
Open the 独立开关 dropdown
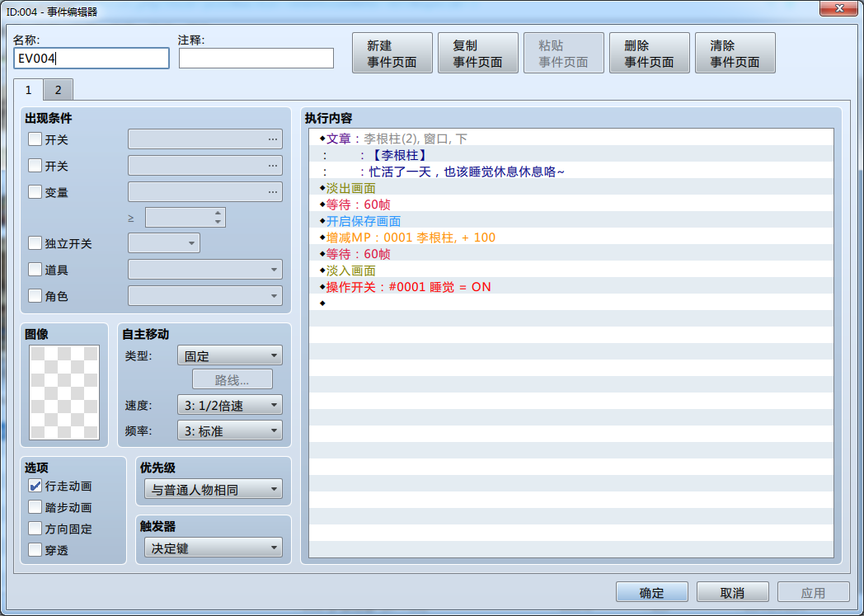click(164, 243)
